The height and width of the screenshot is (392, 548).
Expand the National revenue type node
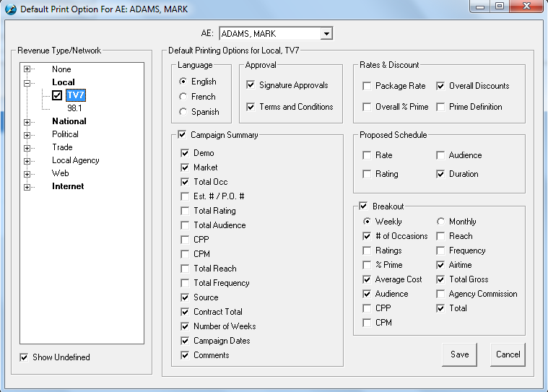coord(28,122)
